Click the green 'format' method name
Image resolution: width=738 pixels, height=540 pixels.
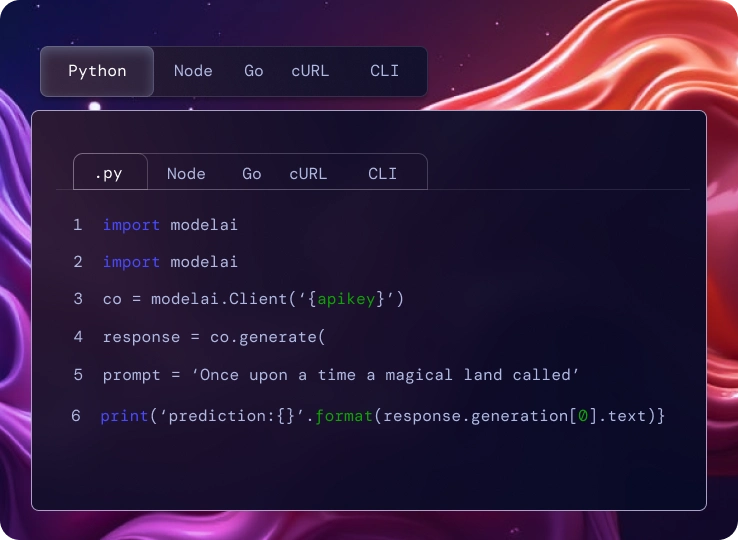pos(344,416)
